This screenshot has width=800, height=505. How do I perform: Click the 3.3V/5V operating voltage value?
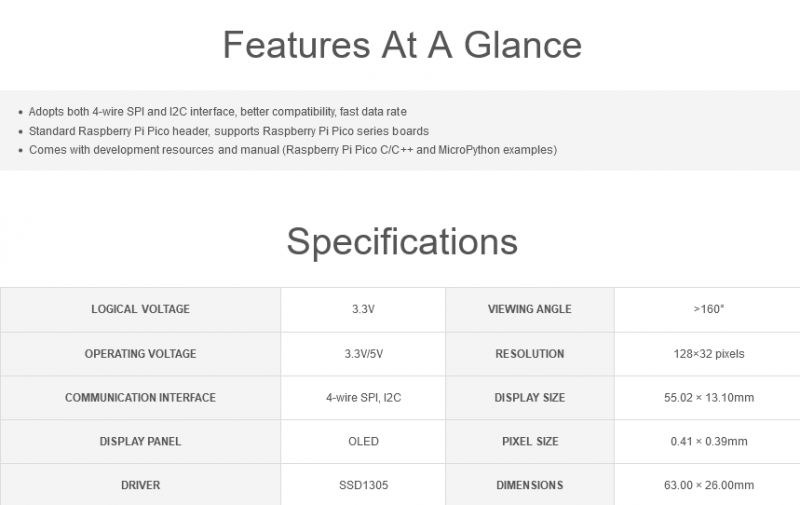[363, 353]
